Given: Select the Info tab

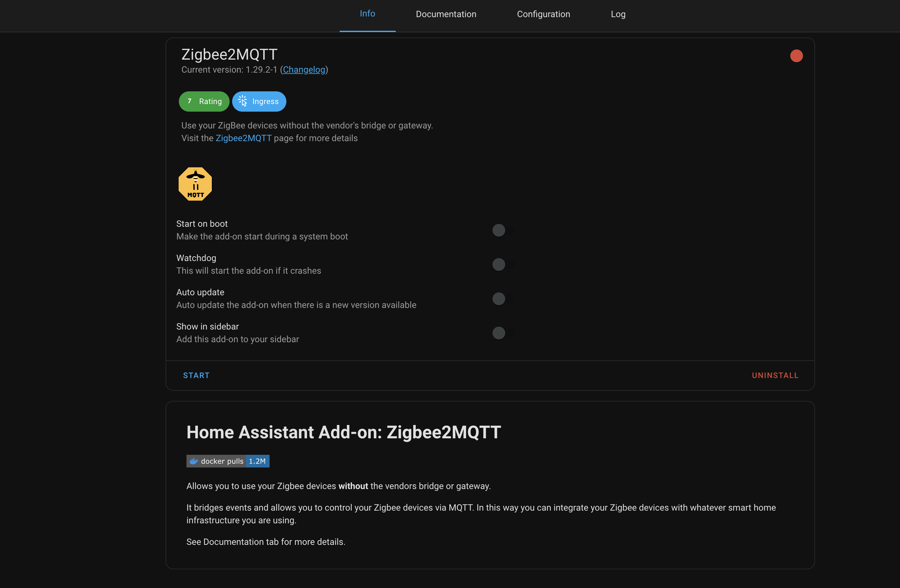Looking at the screenshot, I should point(367,14).
